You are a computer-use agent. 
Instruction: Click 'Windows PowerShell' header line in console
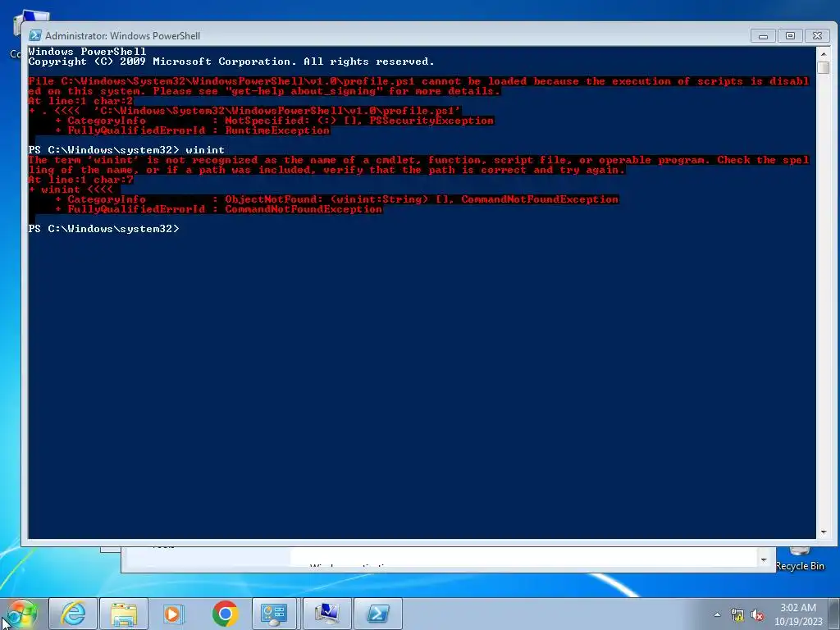point(87,52)
